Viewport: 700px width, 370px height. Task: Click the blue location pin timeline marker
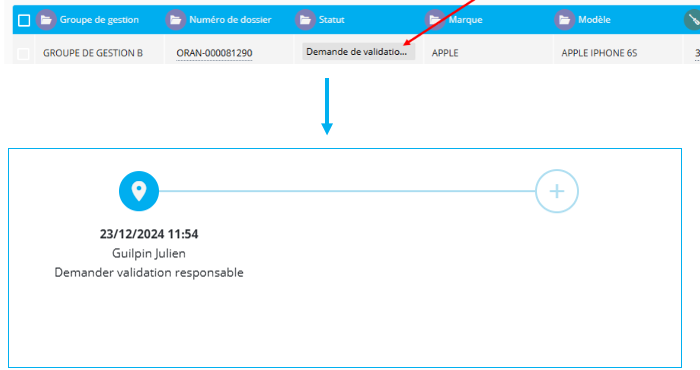[x=139, y=191]
